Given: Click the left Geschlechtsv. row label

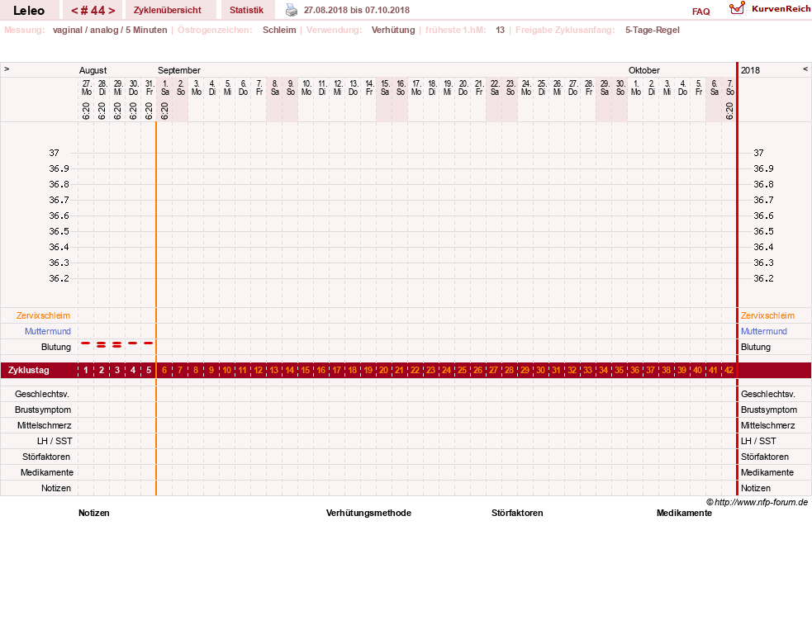Looking at the screenshot, I should click(x=42, y=394).
